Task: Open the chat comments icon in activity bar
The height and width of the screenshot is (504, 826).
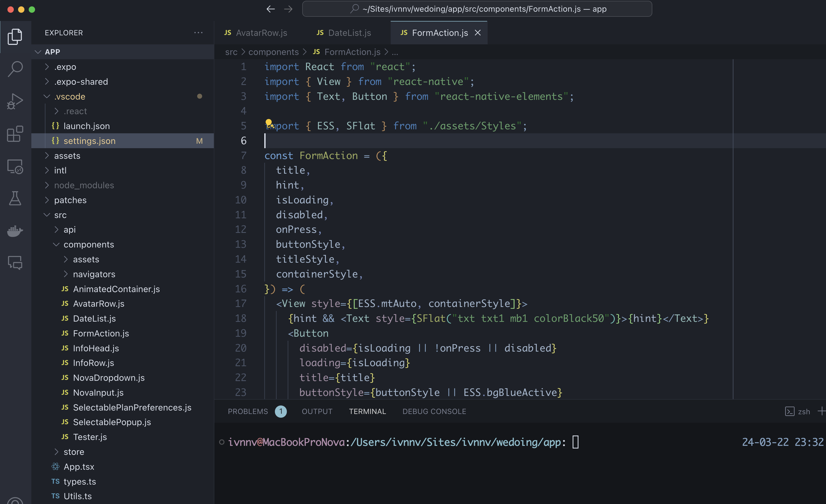Action: (x=15, y=263)
